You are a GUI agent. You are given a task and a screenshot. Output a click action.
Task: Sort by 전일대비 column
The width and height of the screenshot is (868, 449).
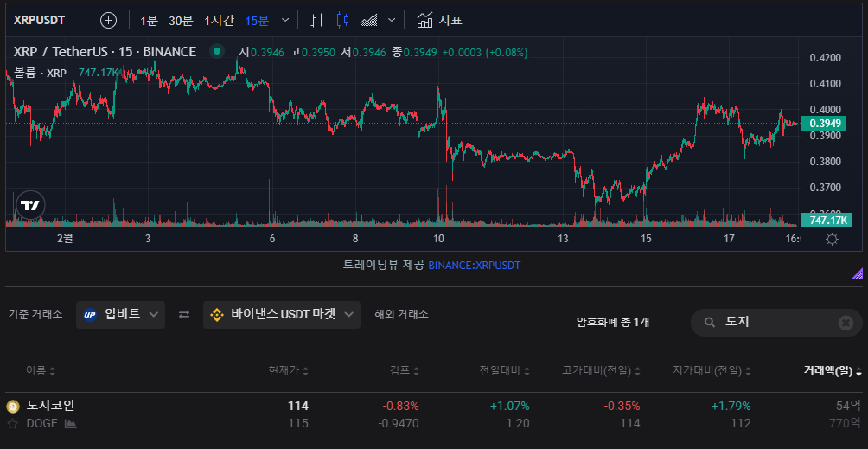tap(504, 371)
